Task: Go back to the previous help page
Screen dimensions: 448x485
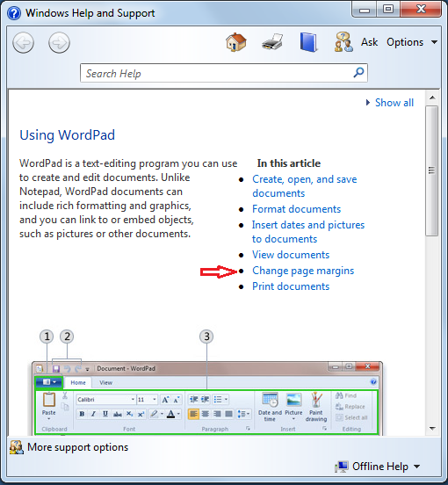Action: pyautogui.click(x=23, y=43)
